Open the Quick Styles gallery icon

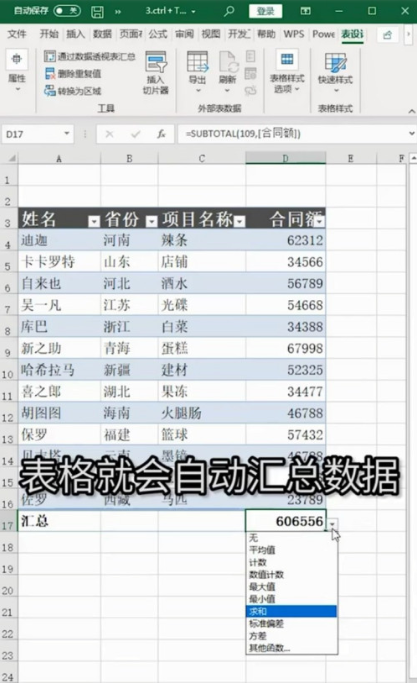pyautogui.click(x=336, y=63)
